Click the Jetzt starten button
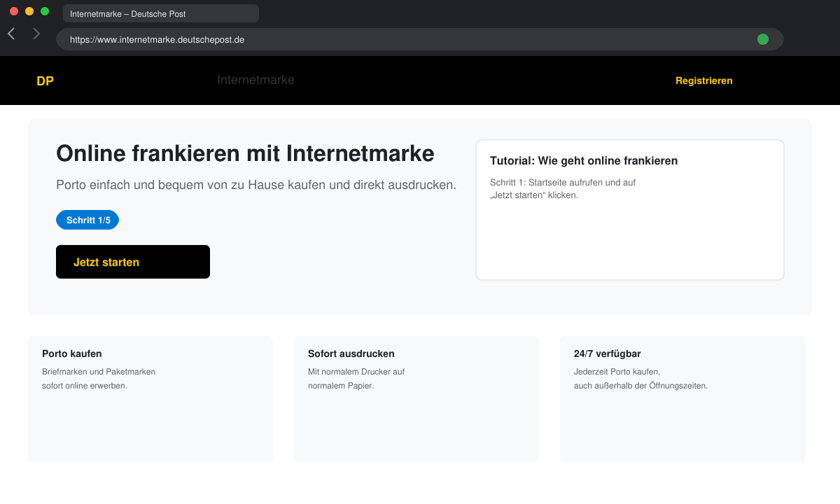Viewport: 840px width, 504px height. tap(133, 262)
